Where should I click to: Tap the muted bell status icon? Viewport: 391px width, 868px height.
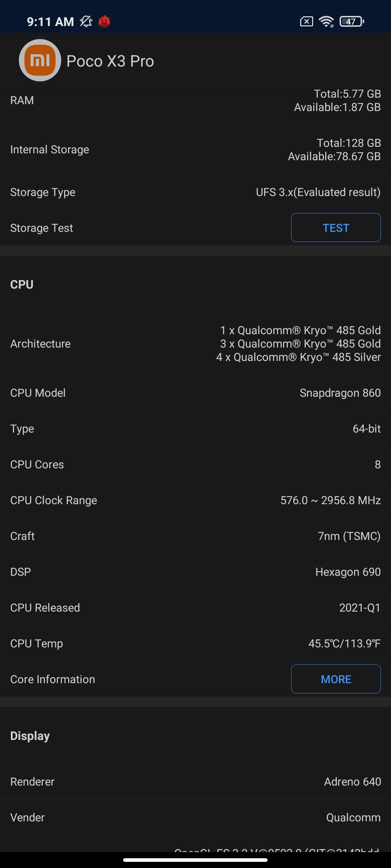(x=86, y=22)
